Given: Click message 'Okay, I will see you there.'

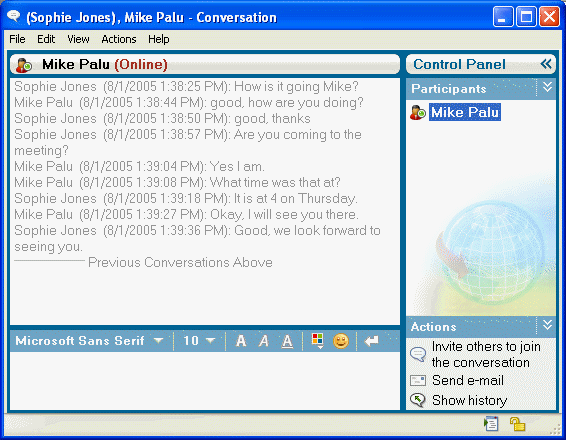Looking at the screenshot, I should pyautogui.click(x=284, y=214).
